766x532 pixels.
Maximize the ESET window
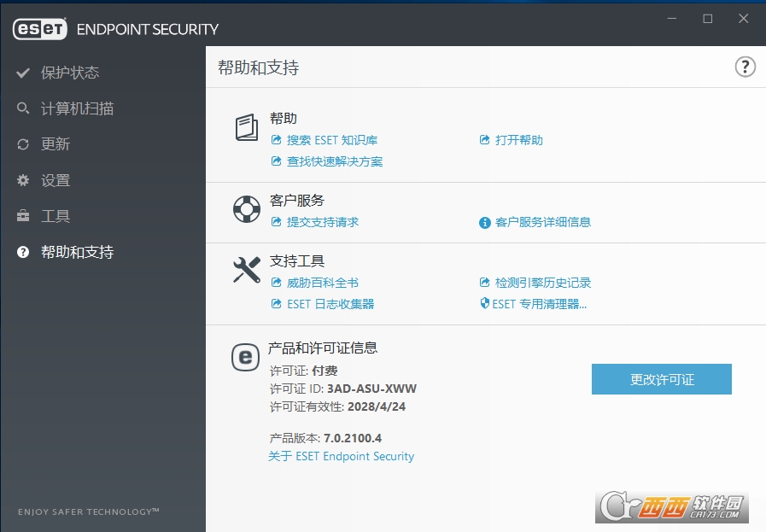[x=707, y=19]
